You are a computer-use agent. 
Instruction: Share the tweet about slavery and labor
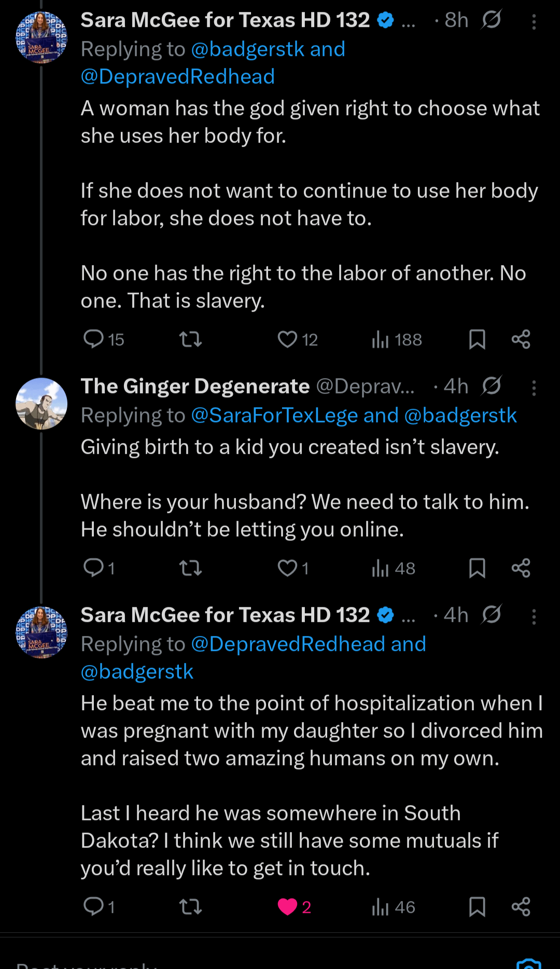[521, 339]
